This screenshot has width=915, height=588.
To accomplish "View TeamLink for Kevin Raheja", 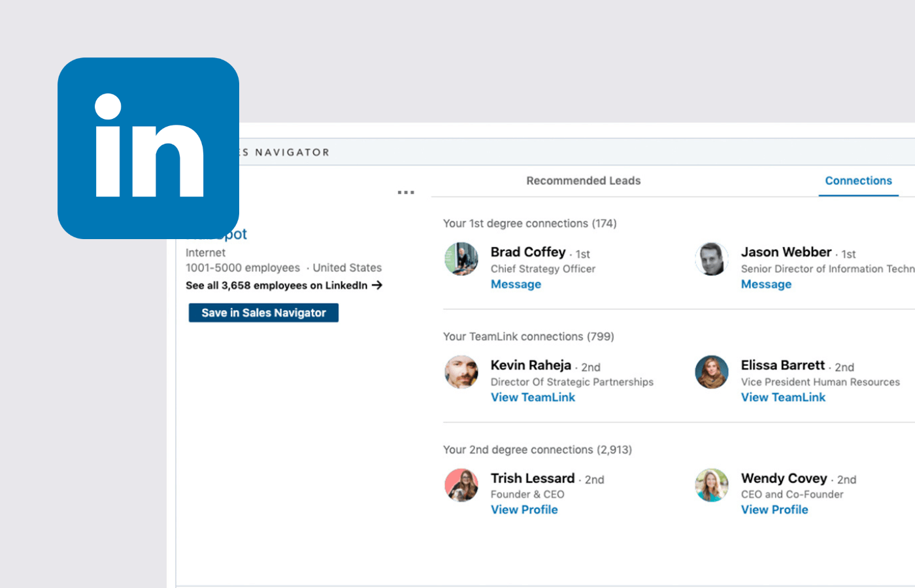I will click(x=533, y=397).
